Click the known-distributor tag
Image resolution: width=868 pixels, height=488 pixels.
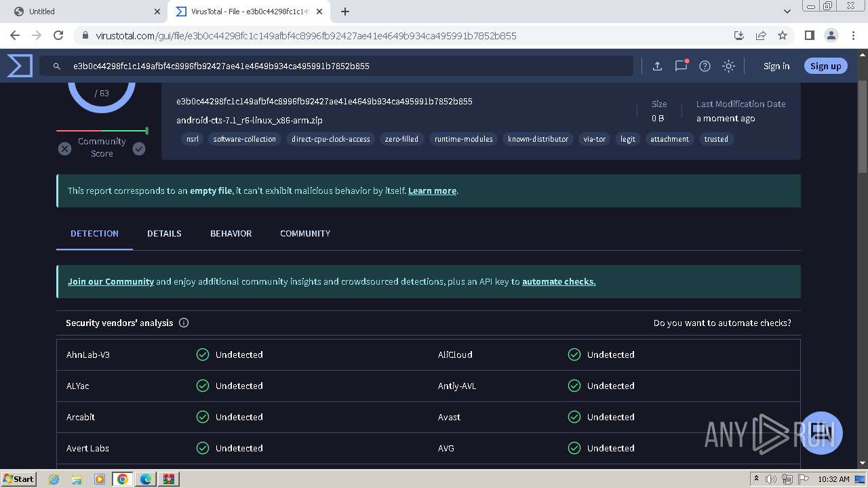[x=538, y=139]
